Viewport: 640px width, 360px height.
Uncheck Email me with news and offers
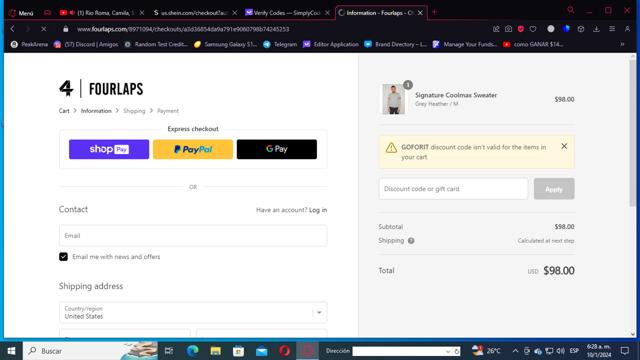(63, 257)
